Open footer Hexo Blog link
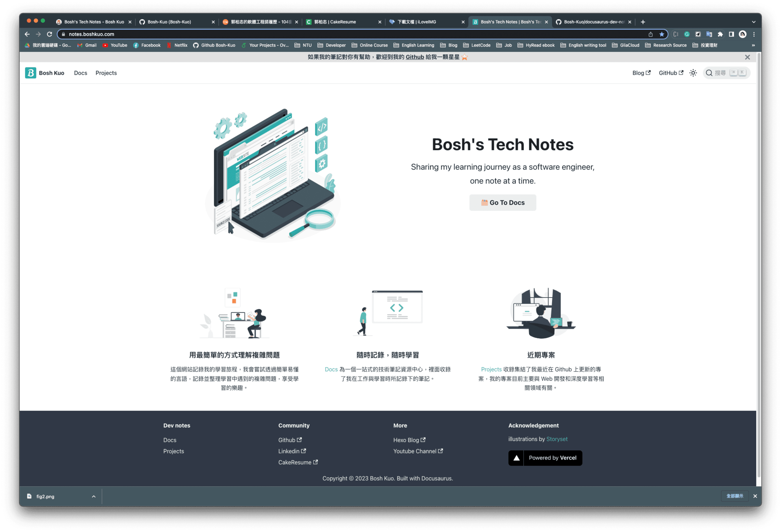 (x=409, y=440)
